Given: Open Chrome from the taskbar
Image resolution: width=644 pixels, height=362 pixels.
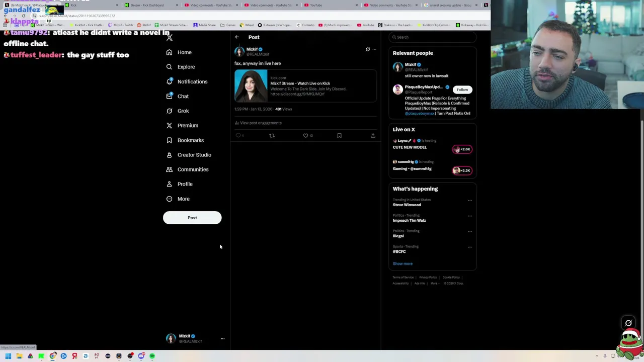Looking at the screenshot, I should 52,356.
